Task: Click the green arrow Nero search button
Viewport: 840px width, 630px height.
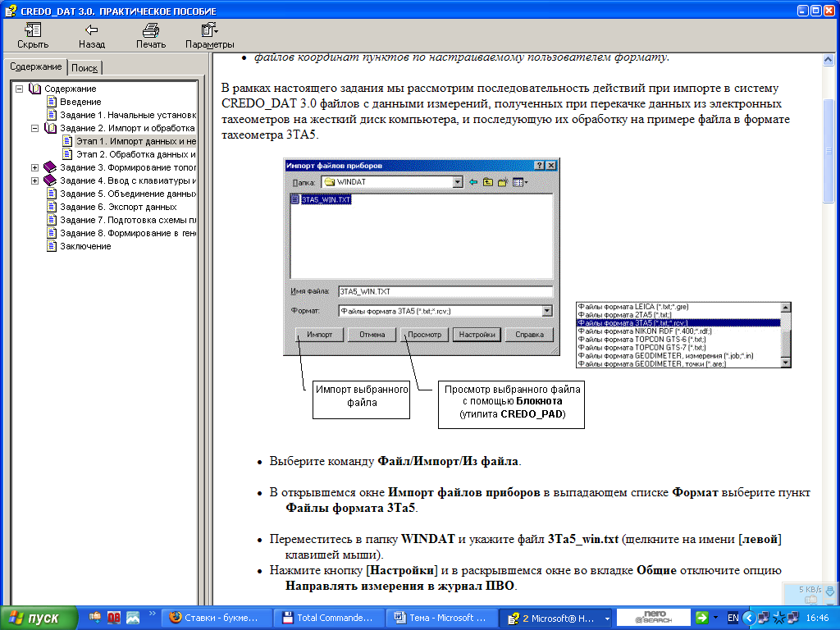Action: pos(702,617)
